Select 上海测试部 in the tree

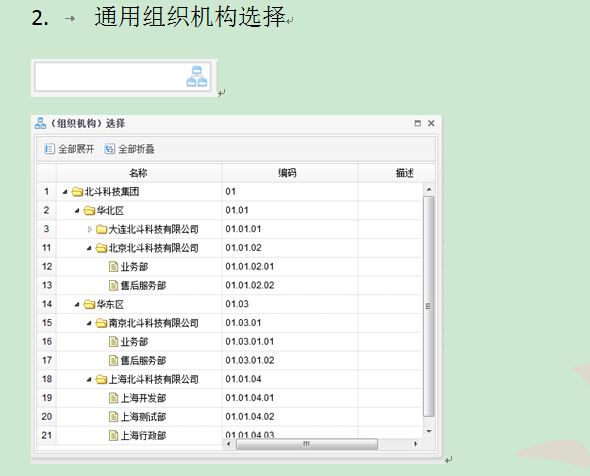point(143,417)
